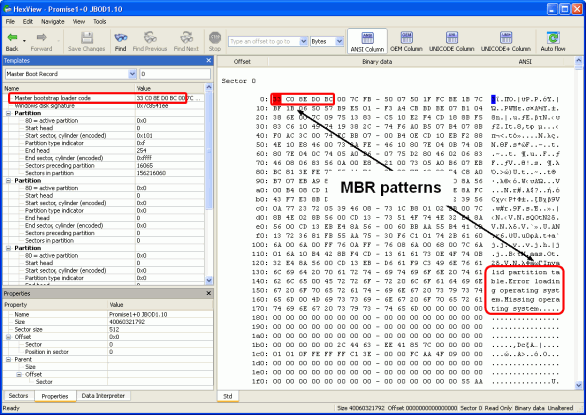Collapse the Offset subgroup under Parent
The image size is (586, 415).
pyautogui.click(x=19, y=374)
